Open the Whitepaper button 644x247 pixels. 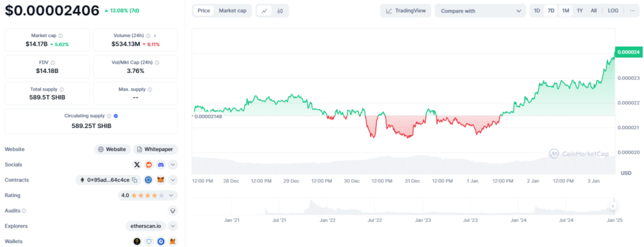pos(156,149)
